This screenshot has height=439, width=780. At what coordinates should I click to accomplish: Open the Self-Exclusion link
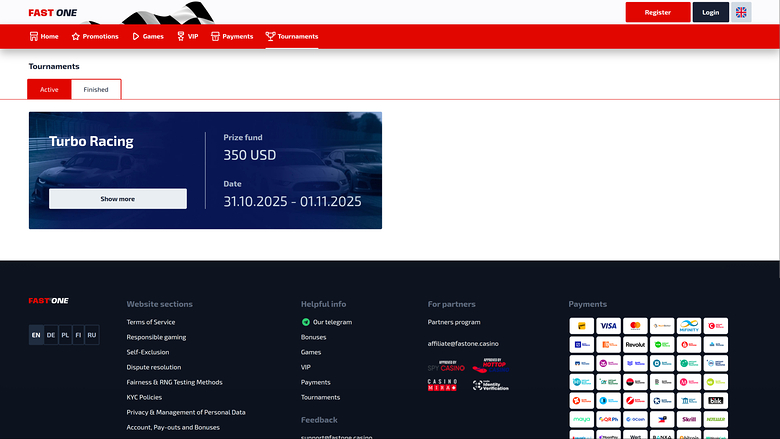[x=148, y=352]
